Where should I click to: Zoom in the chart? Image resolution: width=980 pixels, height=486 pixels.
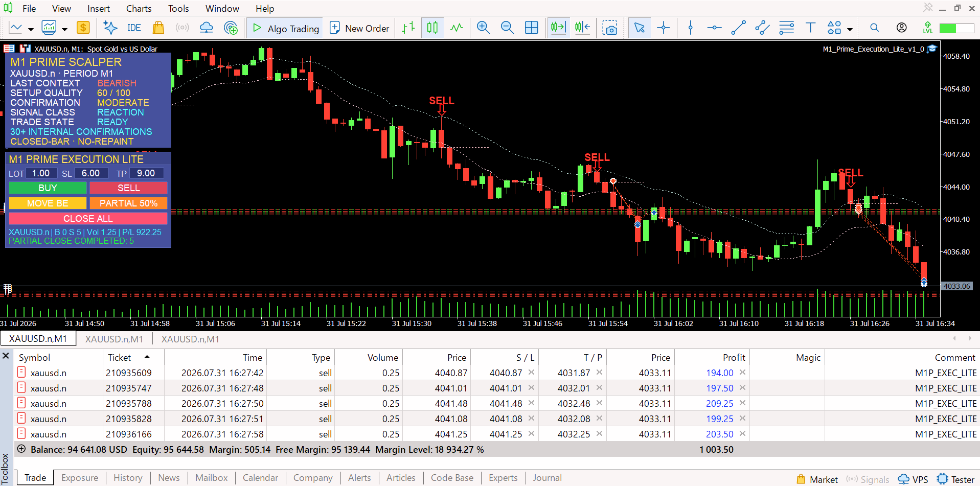pos(483,28)
